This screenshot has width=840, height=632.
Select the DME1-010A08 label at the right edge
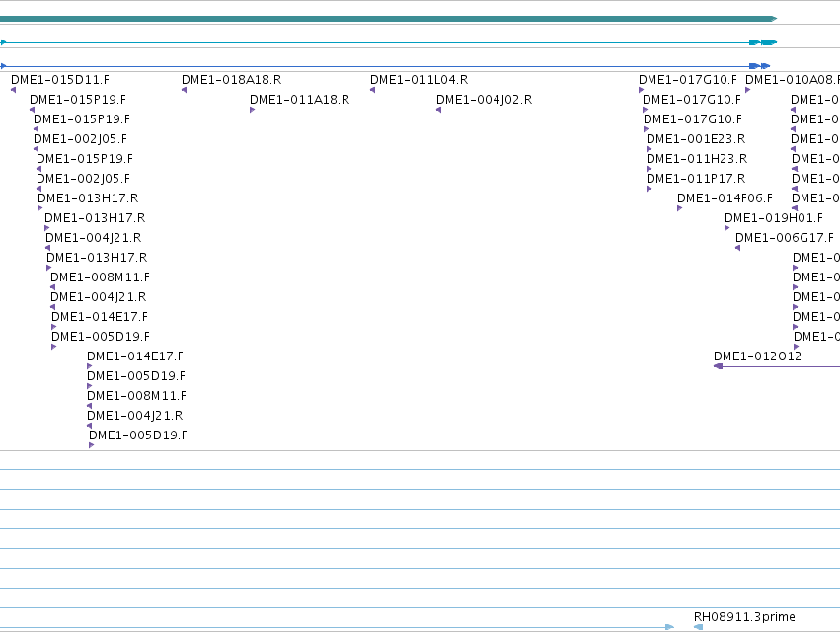pyautogui.click(x=793, y=80)
